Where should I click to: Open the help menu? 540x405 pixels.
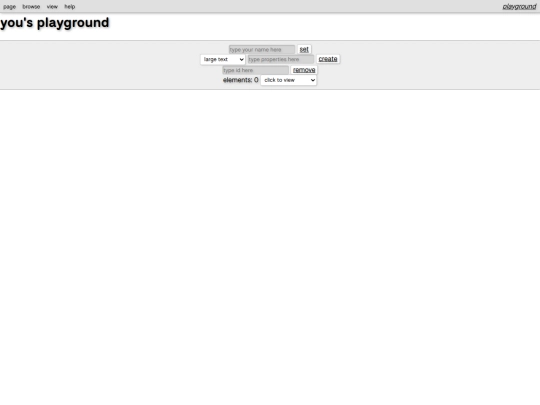click(70, 7)
